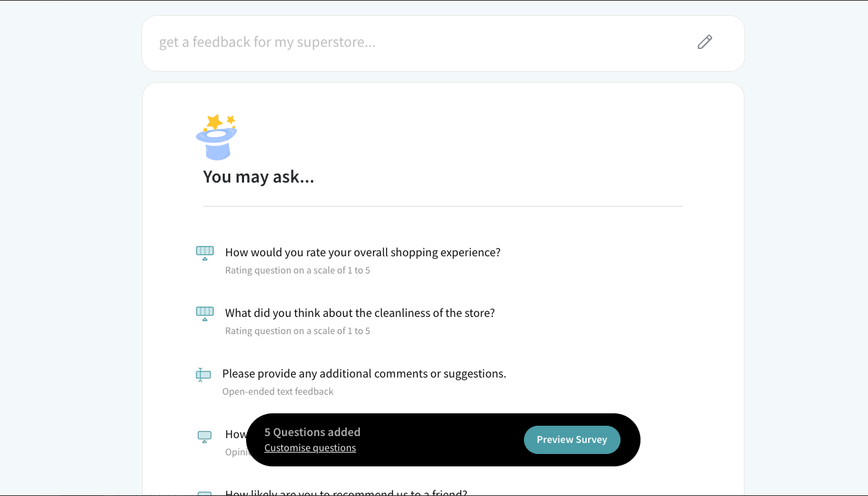Click the pencil edit icon beside the prompt
This screenshot has height=496, width=868.
pyautogui.click(x=704, y=43)
